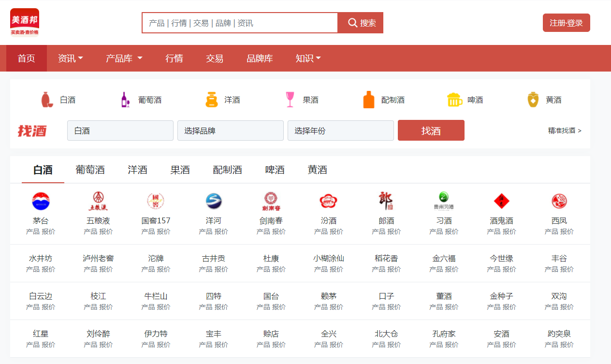Image resolution: width=611 pixels, height=364 pixels.
Task: Expand the 知识 navigation dropdown
Action: (308, 58)
